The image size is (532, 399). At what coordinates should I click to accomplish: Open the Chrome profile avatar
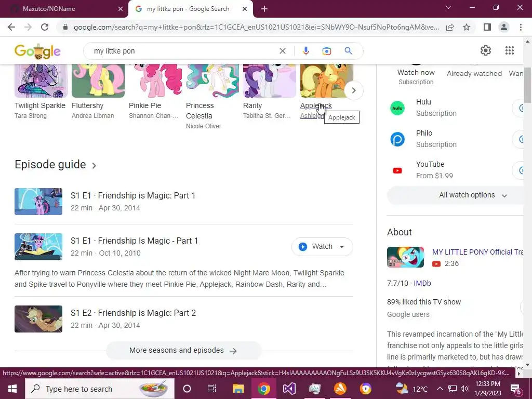504,27
